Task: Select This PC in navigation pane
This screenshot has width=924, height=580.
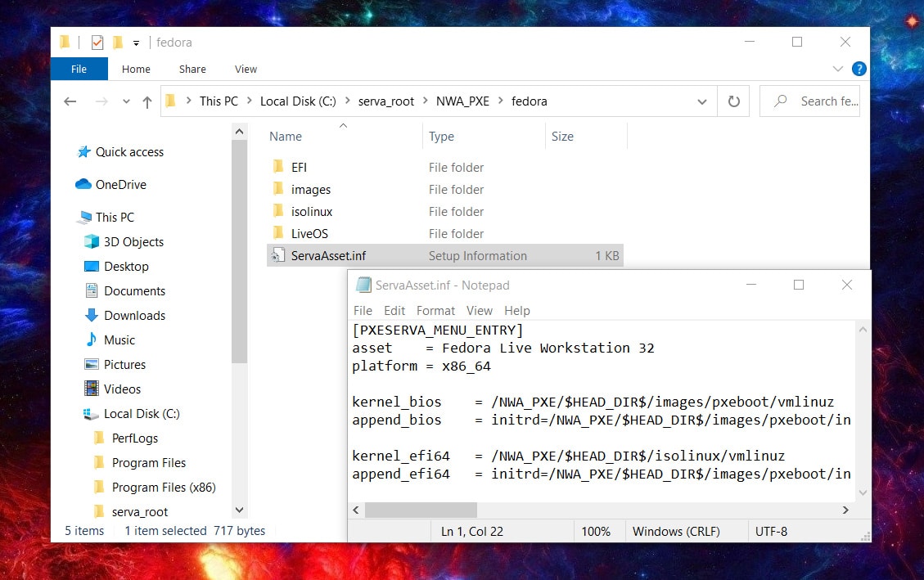Action: point(115,218)
